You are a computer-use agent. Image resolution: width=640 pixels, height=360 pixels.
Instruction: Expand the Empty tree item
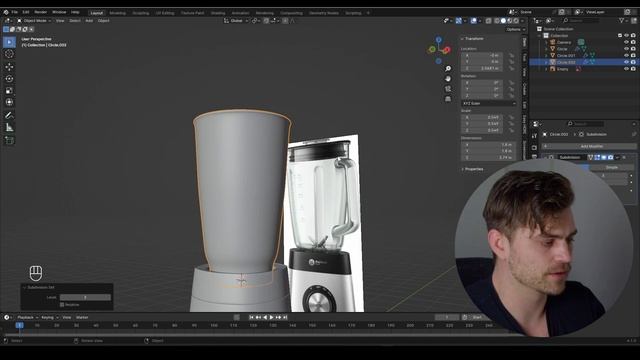pyautogui.click(x=546, y=69)
